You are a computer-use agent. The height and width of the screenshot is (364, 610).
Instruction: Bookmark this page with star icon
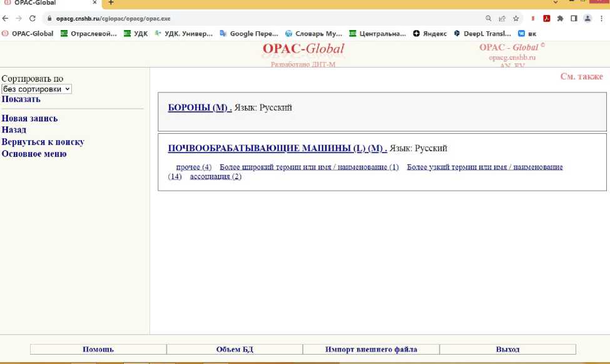click(x=516, y=18)
